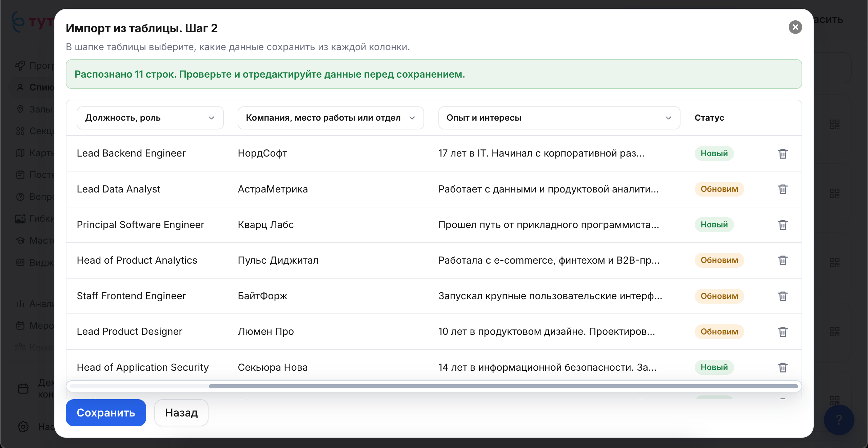Screen dimensions: 868x448
Task: Click the map icon in sidebar
Action: (20, 153)
